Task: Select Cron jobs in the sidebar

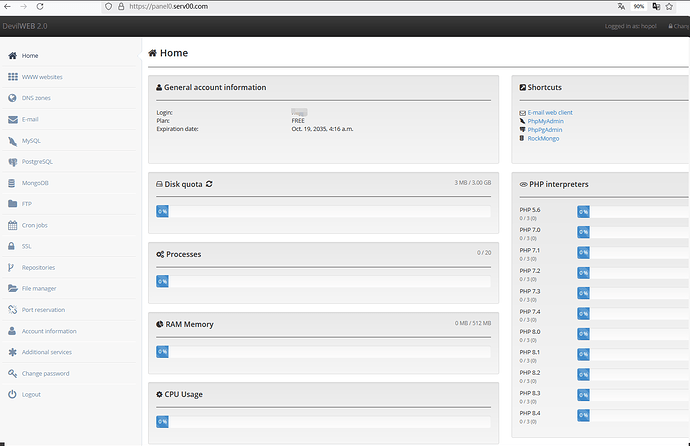Action: pos(35,225)
